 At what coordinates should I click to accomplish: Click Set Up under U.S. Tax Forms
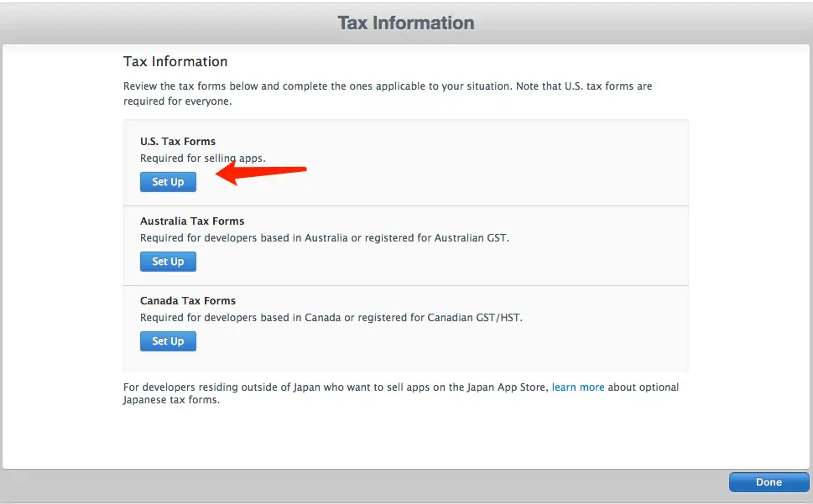[x=168, y=182]
